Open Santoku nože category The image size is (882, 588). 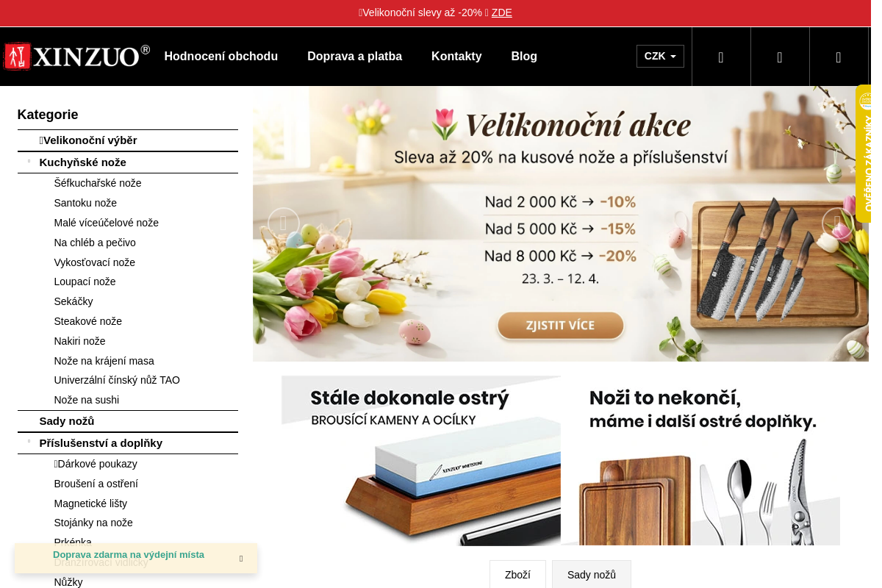pos(85,203)
